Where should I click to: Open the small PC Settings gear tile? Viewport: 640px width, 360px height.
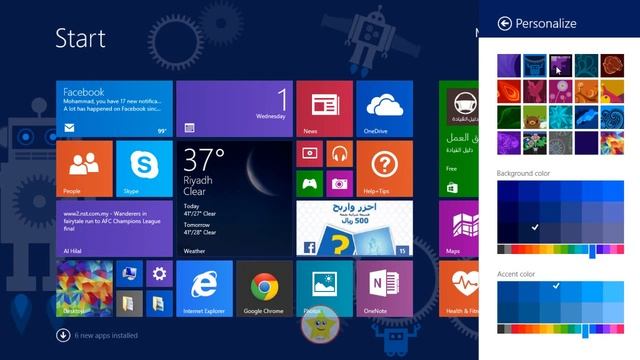159,274
